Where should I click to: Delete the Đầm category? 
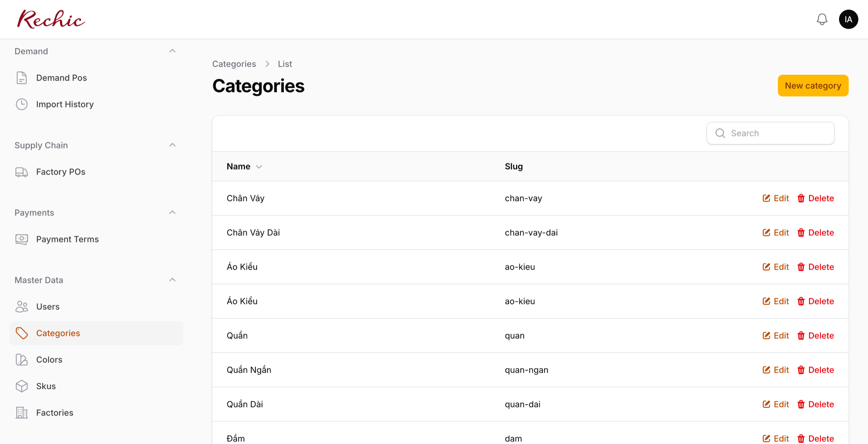(816, 439)
